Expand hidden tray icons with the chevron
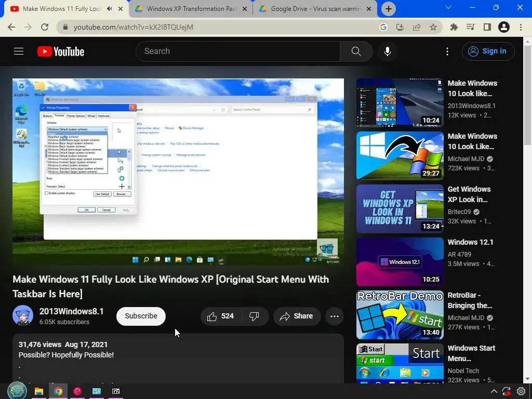The height and width of the screenshot is (399, 532). click(494, 391)
